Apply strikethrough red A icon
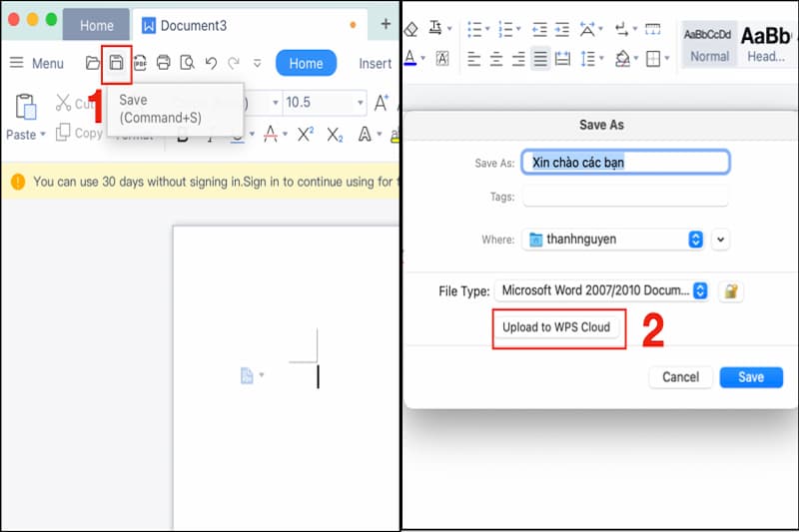The height and width of the screenshot is (532, 799). click(x=271, y=134)
